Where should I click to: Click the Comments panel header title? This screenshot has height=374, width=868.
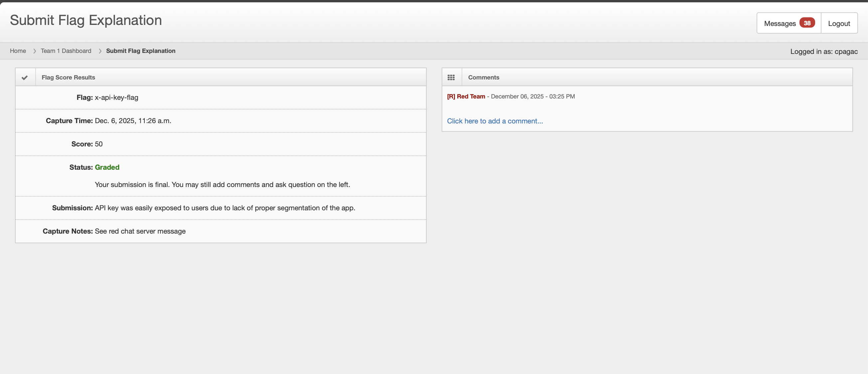483,78
